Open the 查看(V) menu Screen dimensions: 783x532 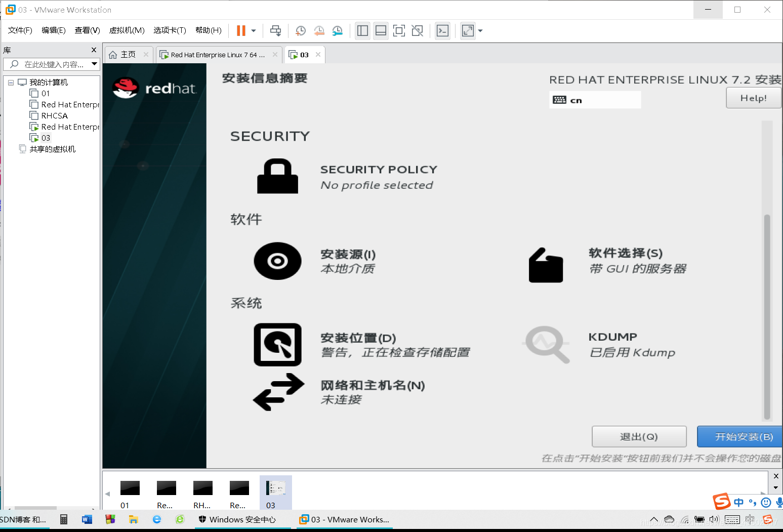pos(87,30)
